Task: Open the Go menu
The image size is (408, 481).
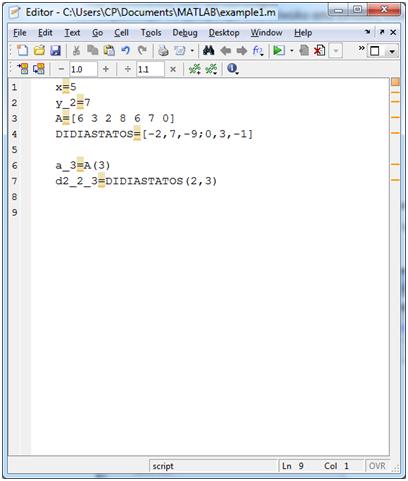Action: [x=97, y=33]
